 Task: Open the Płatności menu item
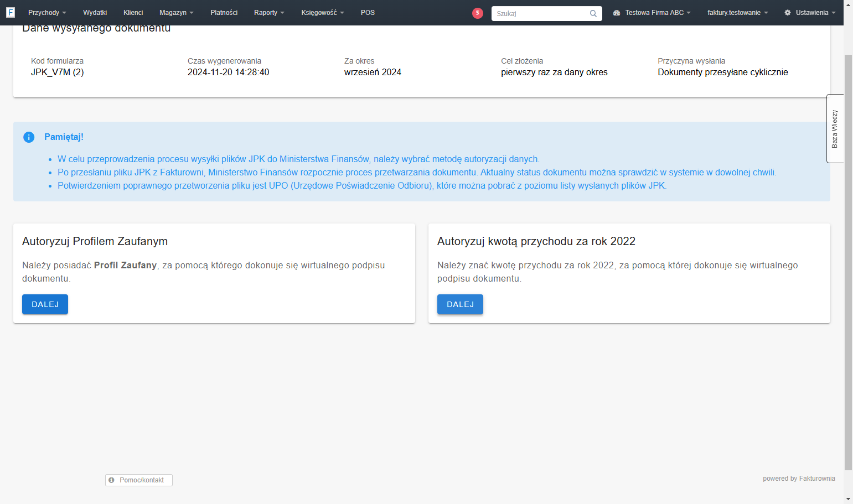point(224,13)
